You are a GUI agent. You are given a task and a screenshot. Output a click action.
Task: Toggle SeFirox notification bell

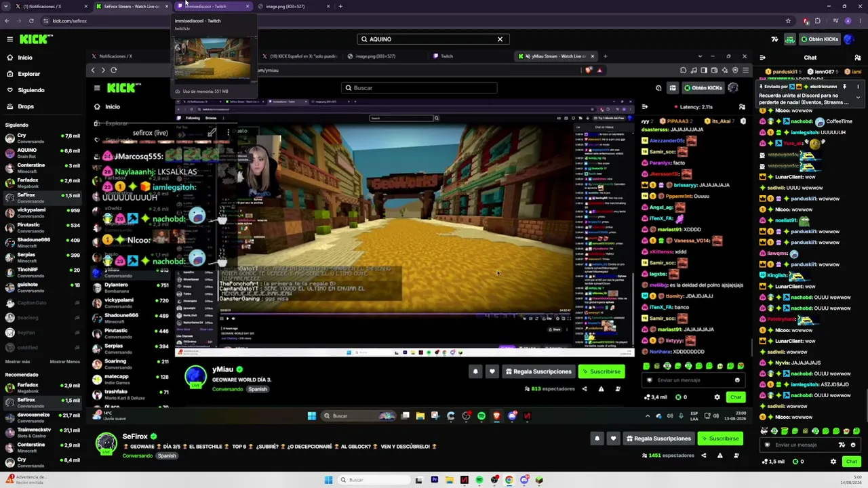[x=597, y=439]
